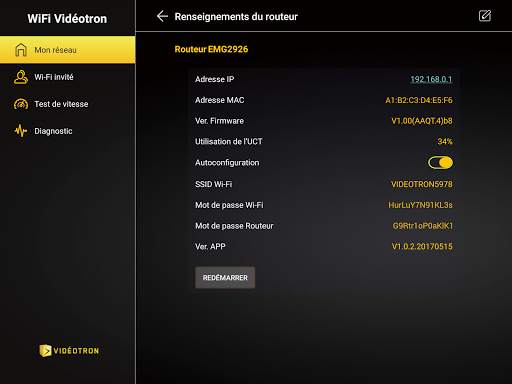512x384 pixels.
Task: Click the speedometer icon for Test de vitesse
Action: coord(21,104)
